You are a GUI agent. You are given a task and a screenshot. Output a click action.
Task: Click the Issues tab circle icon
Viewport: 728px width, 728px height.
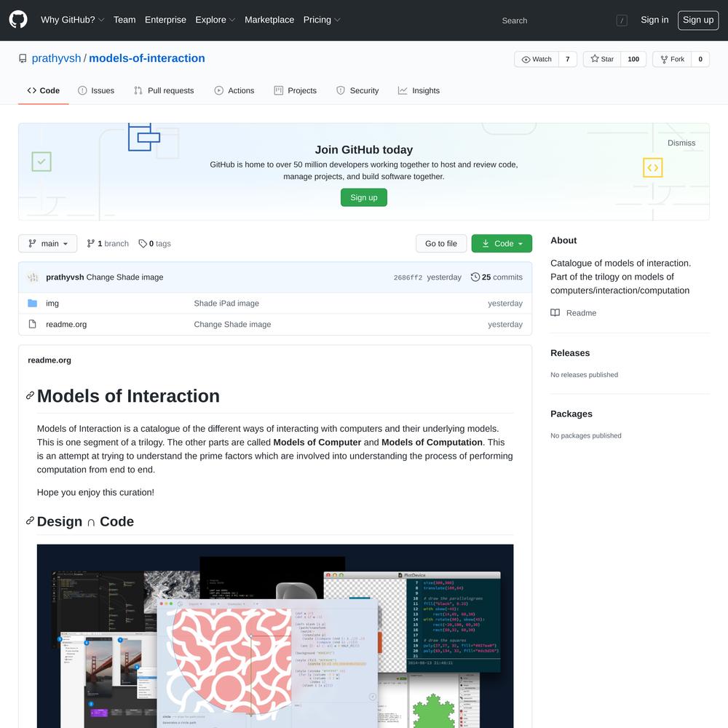82,90
